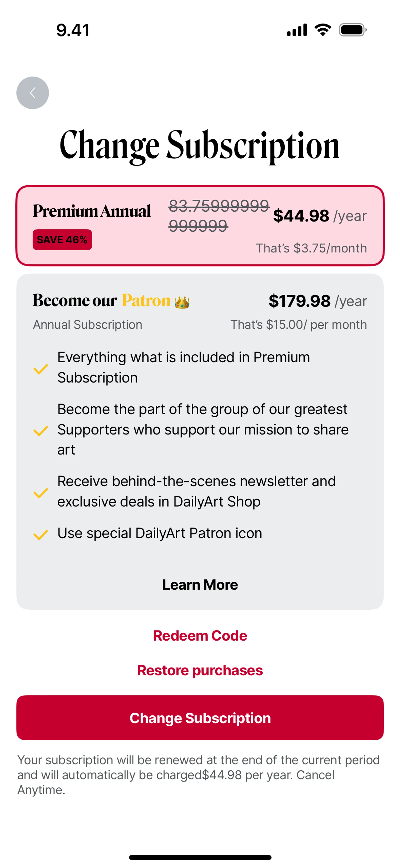400x868 pixels.
Task: Tap the cellular signal strength icon
Action: [x=297, y=30]
